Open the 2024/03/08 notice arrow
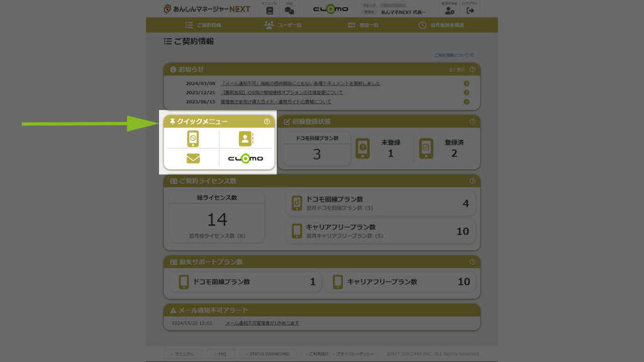Screen dimensions: 644x362 coord(467,84)
